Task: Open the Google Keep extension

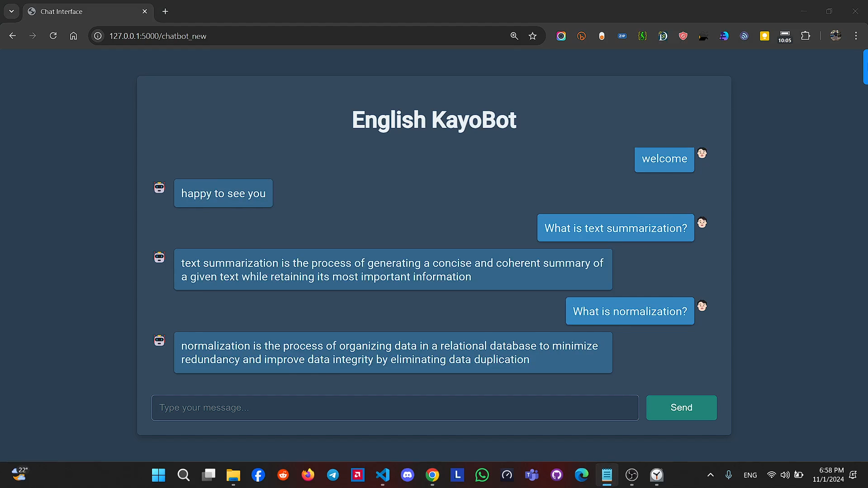Action: 764,36
